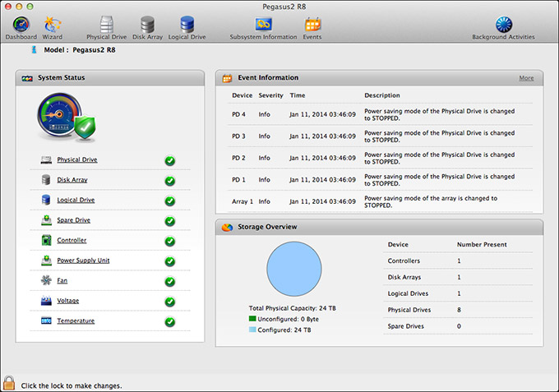Click the Description column header
This screenshot has width=559, height=392.
[x=382, y=95]
